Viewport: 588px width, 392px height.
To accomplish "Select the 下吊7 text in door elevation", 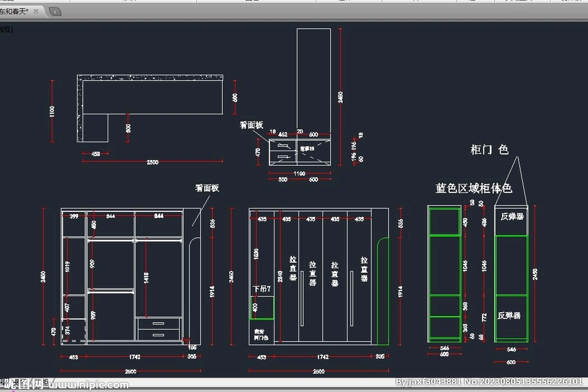I will coord(261,289).
